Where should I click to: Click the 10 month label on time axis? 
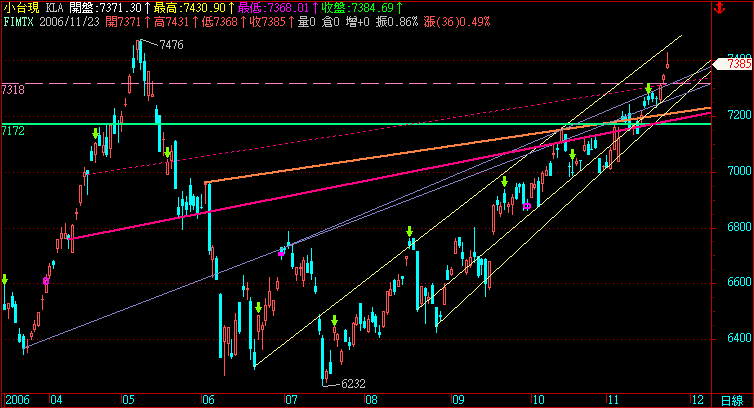pos(538,399)
